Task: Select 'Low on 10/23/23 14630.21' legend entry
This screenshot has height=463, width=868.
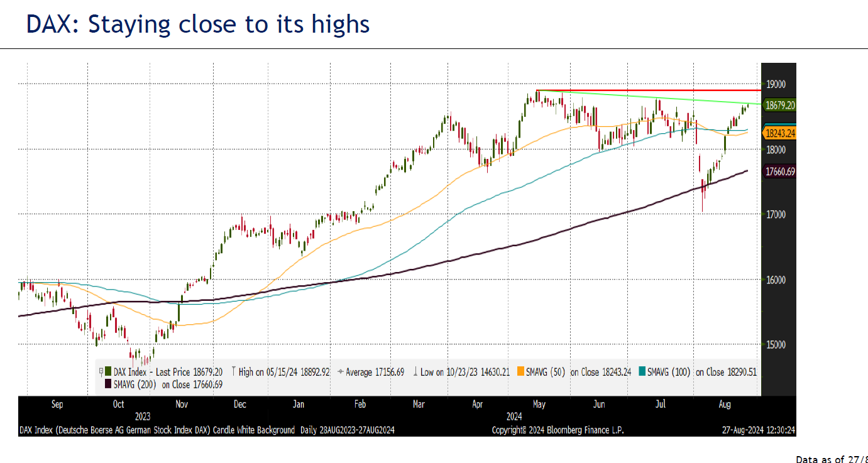Action: point(465,372)
